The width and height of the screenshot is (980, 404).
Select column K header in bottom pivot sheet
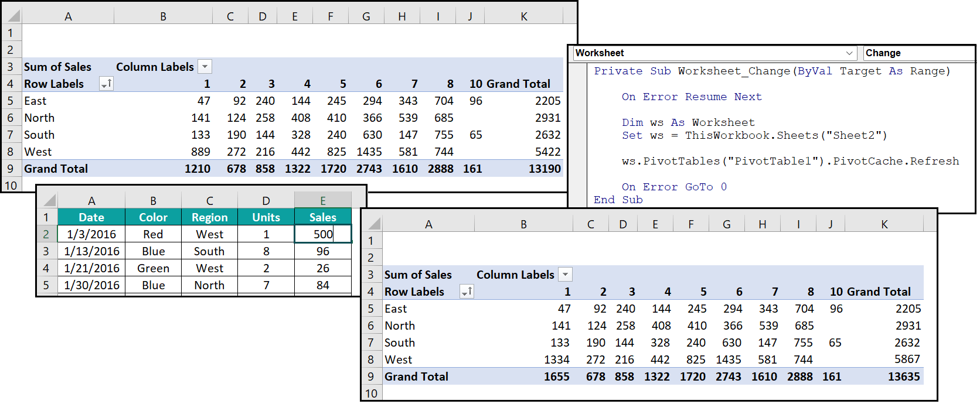tap(884, 224)
